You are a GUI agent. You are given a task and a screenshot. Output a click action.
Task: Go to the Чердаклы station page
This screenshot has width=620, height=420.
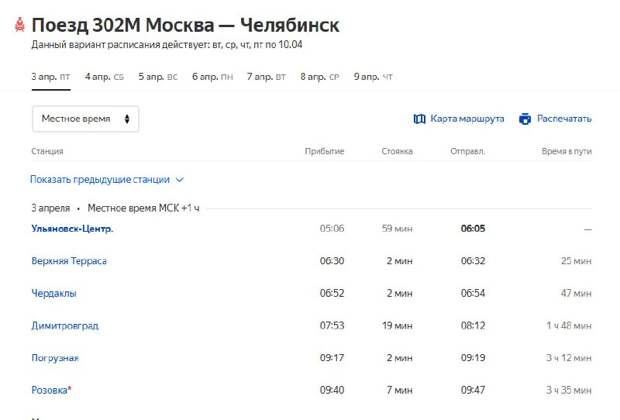[53, 293]
